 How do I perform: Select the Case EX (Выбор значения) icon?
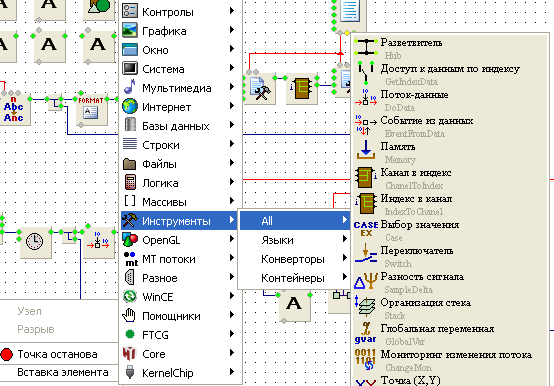coord(366,229)
